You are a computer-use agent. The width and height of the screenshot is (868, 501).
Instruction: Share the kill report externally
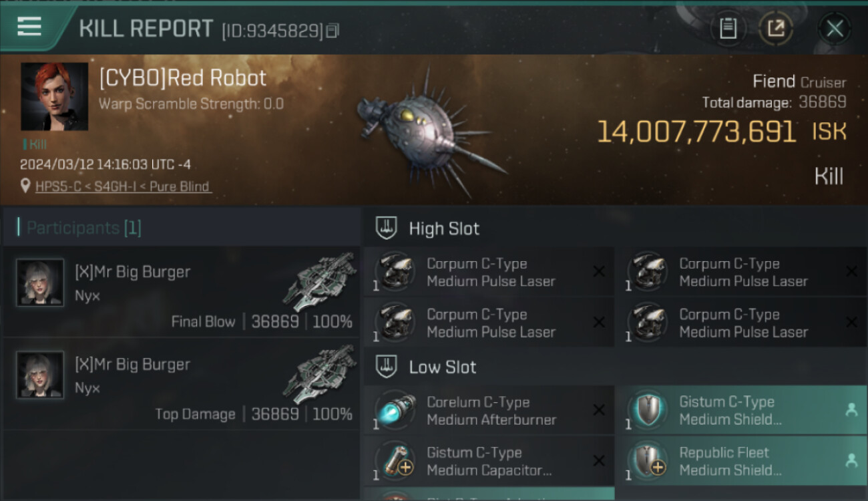point(775,28)
